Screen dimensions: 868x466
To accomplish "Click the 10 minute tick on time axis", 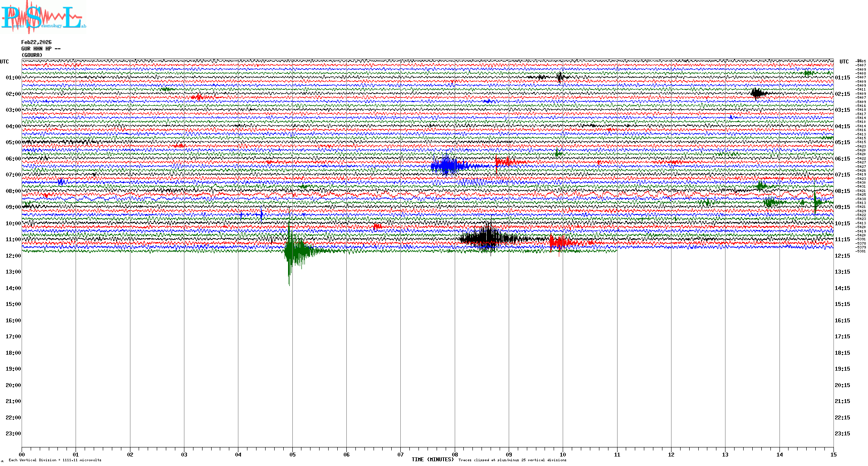I will (563, 454).
